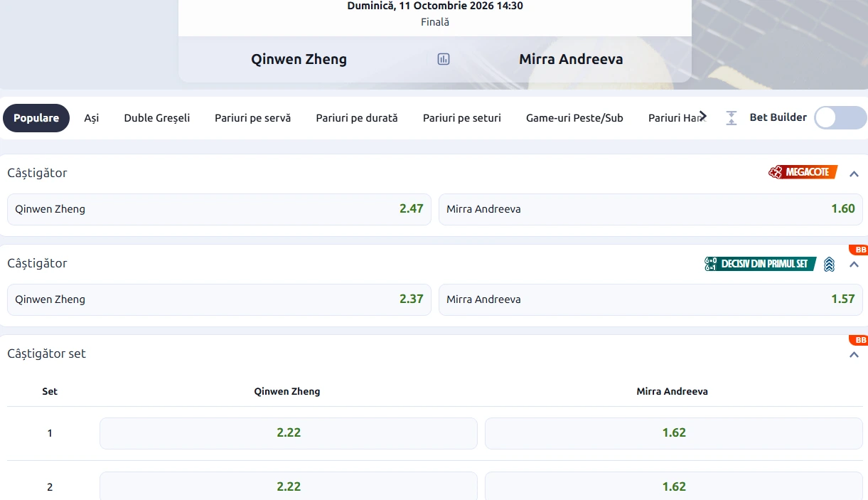The height and width of the screenshot is (500, 868).
Task: Click Mirra Andreeva column header in set table
Action: [673, 391]
